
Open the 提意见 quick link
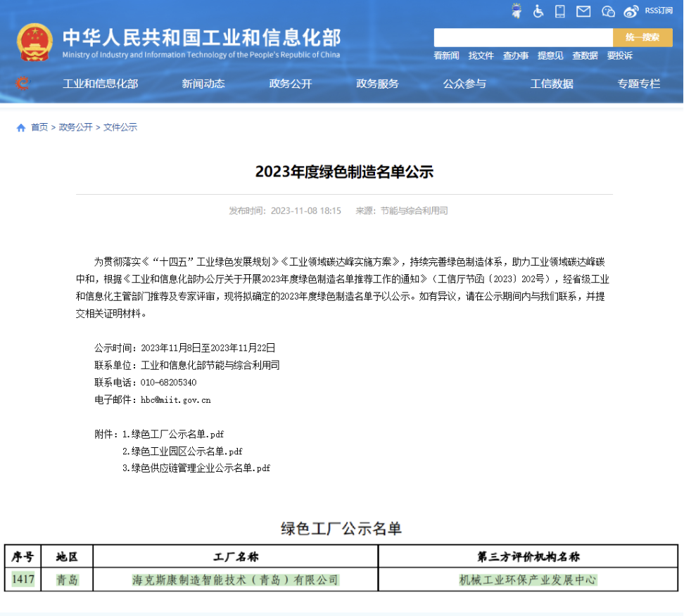tap(550, 56)
